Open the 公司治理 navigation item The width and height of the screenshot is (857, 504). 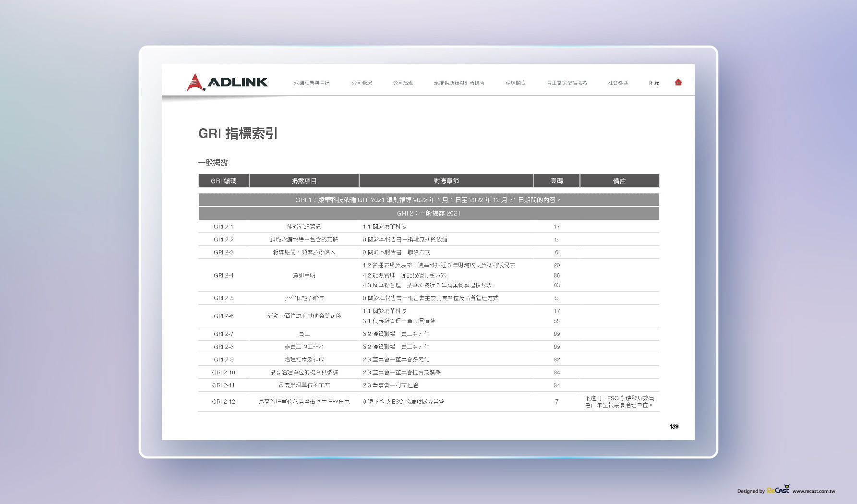(403, 83)
